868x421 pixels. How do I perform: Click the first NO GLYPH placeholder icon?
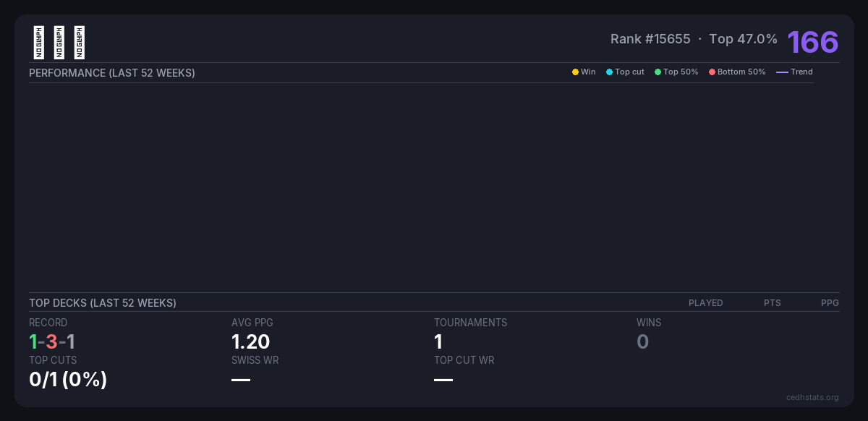(x=39, y=43)
